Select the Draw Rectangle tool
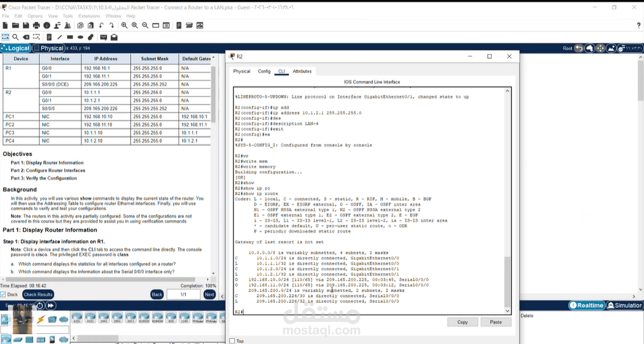This screenshot has width=644, height=344. tap(70, 37)
